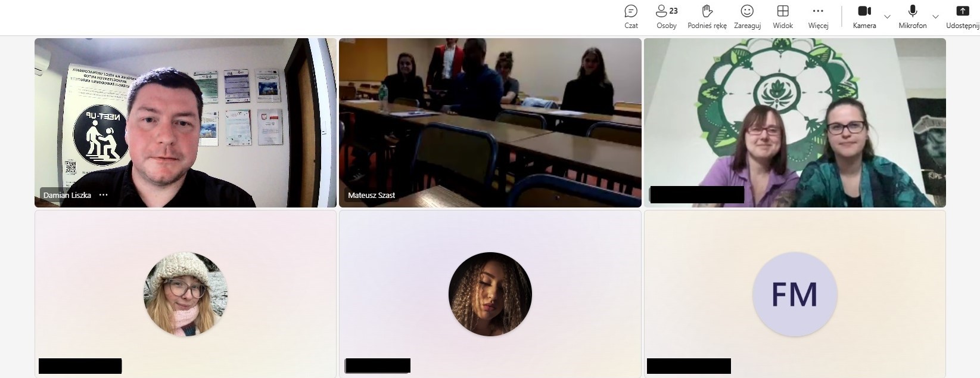Select the video of man beside NEET-UP poster
This screenshot has width=980, height=378.
(x=185, y=122)
